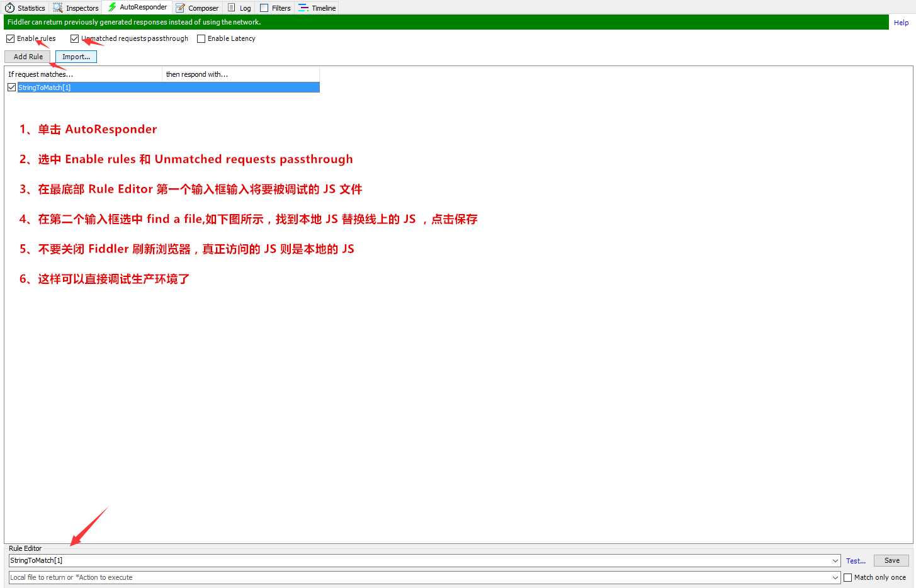Check the Match only once option

click(847, 577)
